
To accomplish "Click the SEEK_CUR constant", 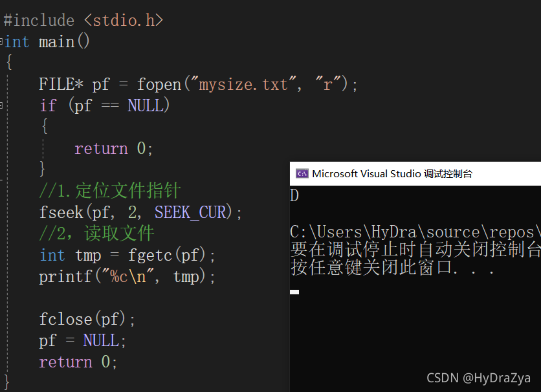I will (190, 212).
